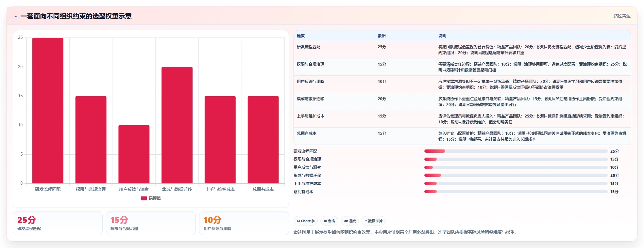Click the 指标值 legend color swatch
Viewport: 644px width, 248px height.
click(x=144, y=198)
